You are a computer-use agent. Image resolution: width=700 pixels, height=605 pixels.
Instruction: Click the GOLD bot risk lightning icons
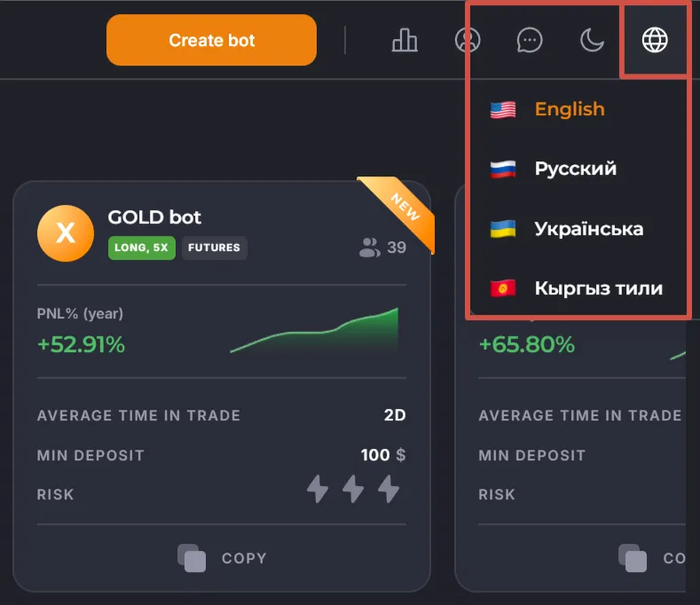pos(352,489)
